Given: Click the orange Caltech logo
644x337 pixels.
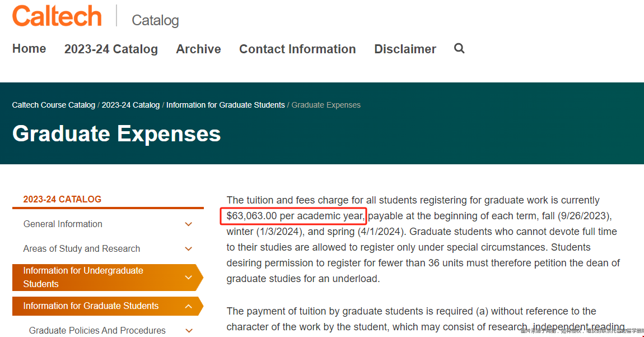Looking at the screenshot, I should (57, 16).
